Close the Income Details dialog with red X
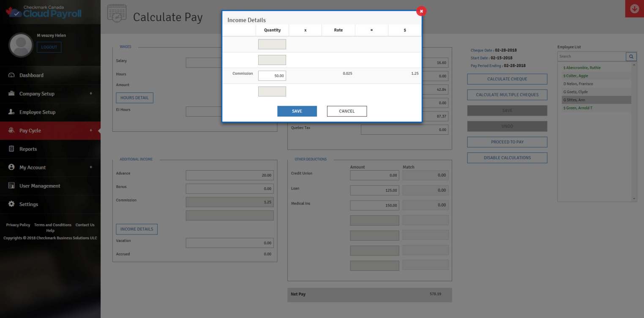The width and height of the screenshot is (644, 318). [x=421, y=11]
